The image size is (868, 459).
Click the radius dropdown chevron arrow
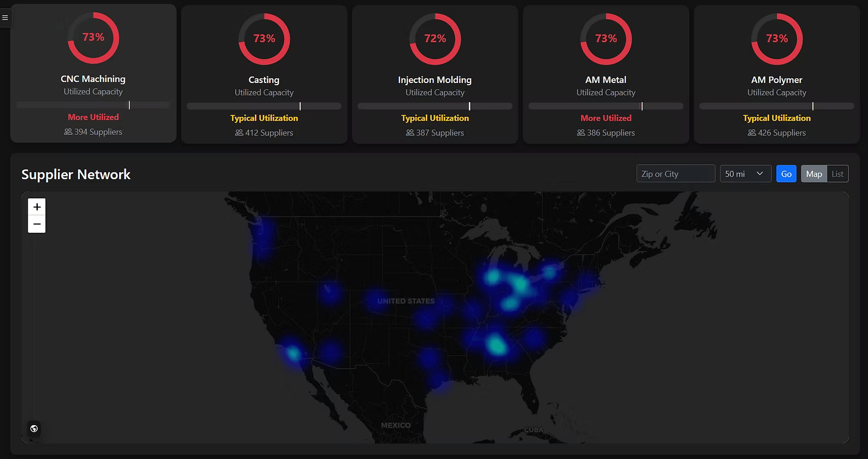pyautogui.click(x=760, y=174)
